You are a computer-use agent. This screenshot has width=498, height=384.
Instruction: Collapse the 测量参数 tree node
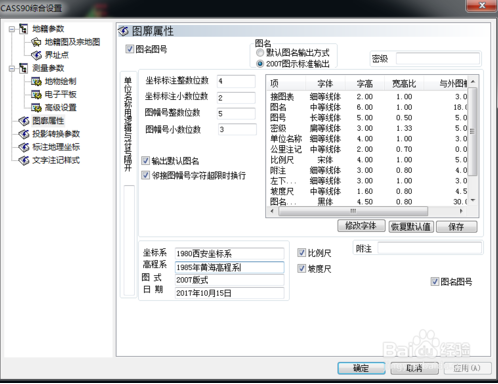click(12, 69)
